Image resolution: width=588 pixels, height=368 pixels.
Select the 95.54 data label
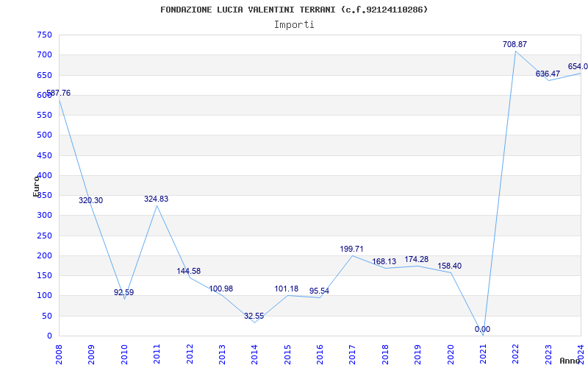pyautogui.click(x=319, y=291)
